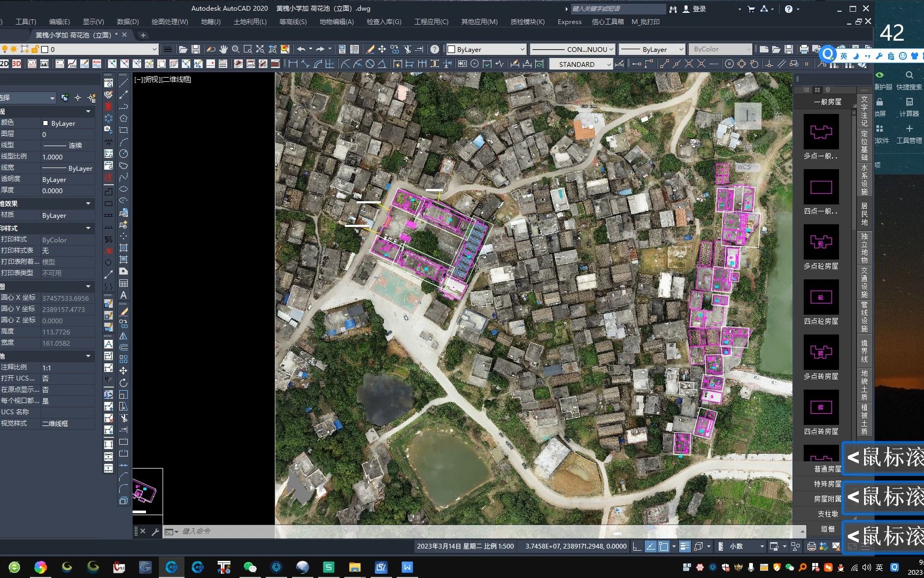924x578 pixels.
Task: Select the Pan tool in the top toolbar
Action: 224,49
